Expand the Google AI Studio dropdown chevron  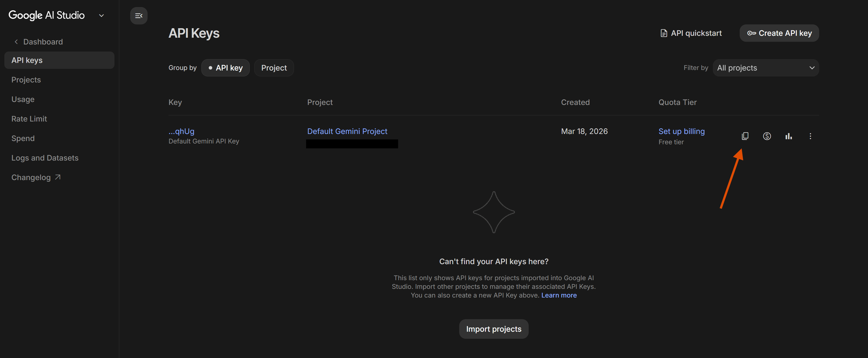101,15
